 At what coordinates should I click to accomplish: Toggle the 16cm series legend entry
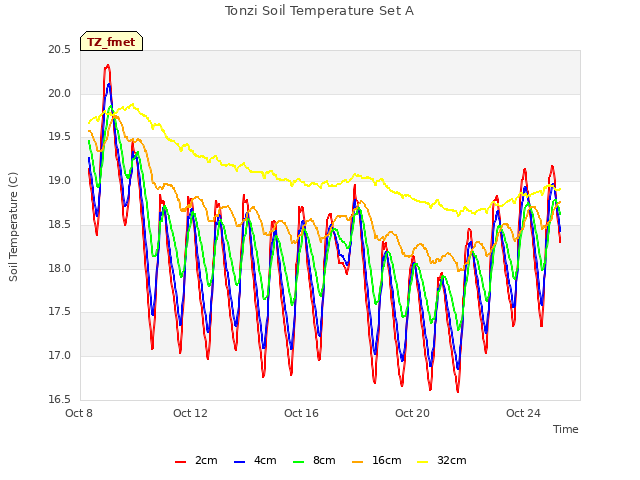click(376, 460)
